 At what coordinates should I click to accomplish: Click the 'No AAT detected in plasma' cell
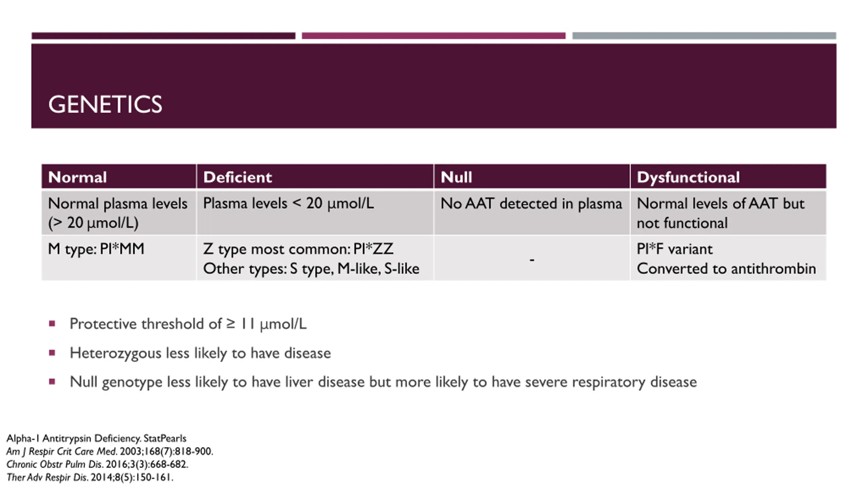click(531, 204)
